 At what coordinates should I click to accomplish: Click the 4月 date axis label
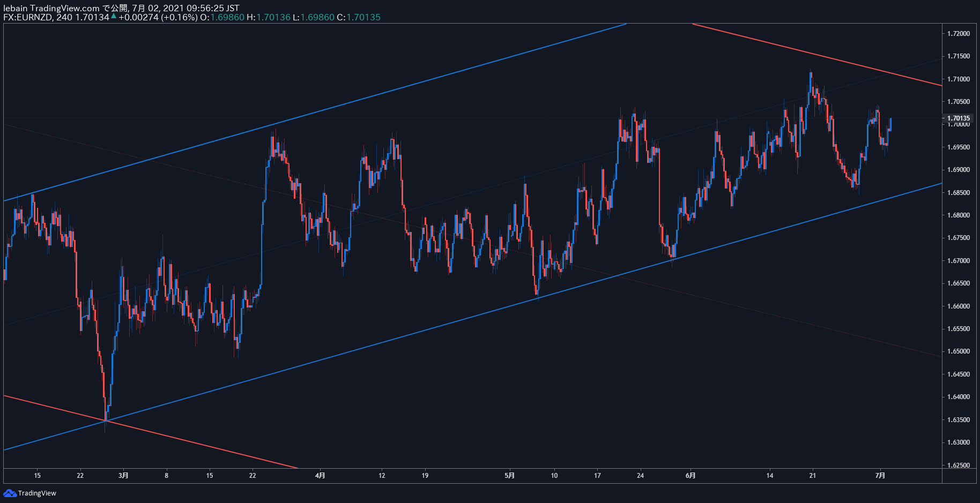[320, 475]
